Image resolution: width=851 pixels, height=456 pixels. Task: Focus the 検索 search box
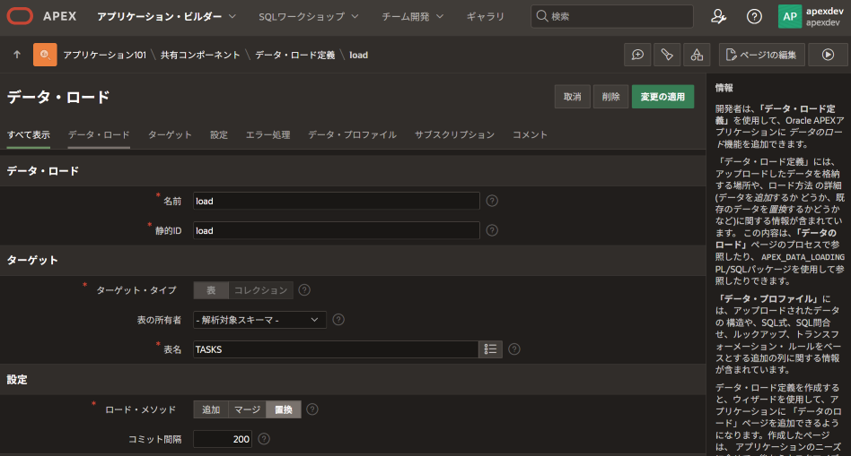click(x=612, y=16)
